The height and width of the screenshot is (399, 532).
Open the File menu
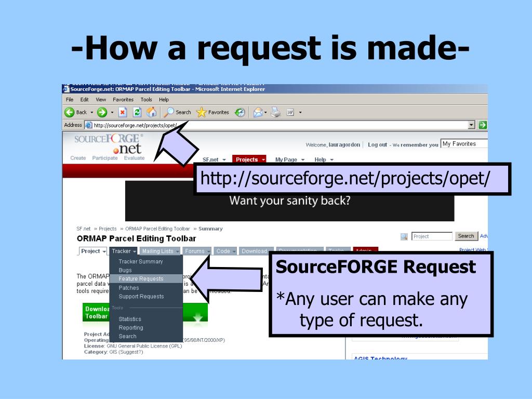(x=70, y=99)
